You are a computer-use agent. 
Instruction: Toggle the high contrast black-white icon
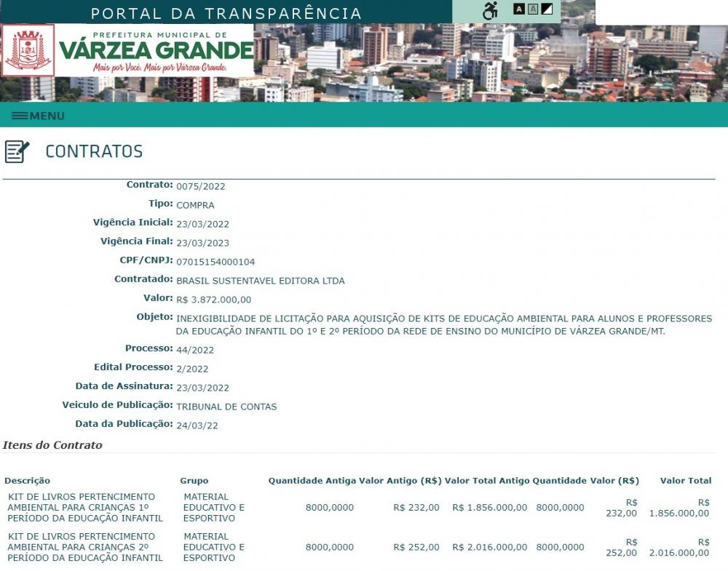(x=547, y=9)
